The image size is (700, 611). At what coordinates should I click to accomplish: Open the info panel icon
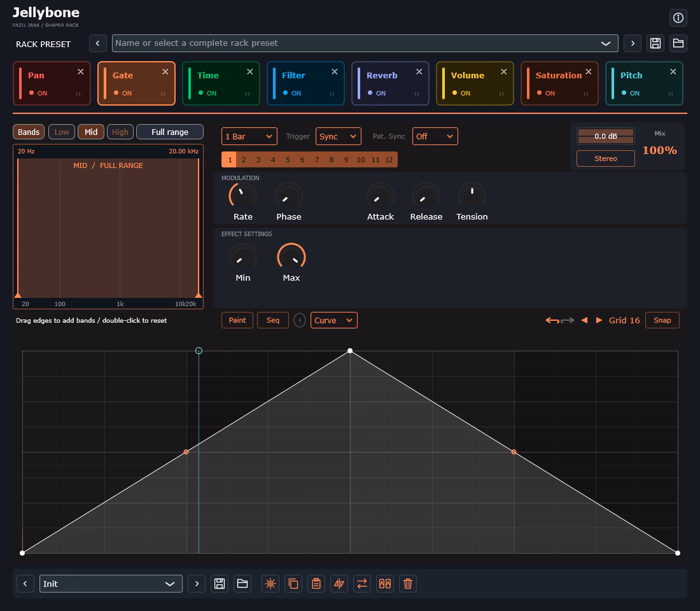tap(678, 18)
